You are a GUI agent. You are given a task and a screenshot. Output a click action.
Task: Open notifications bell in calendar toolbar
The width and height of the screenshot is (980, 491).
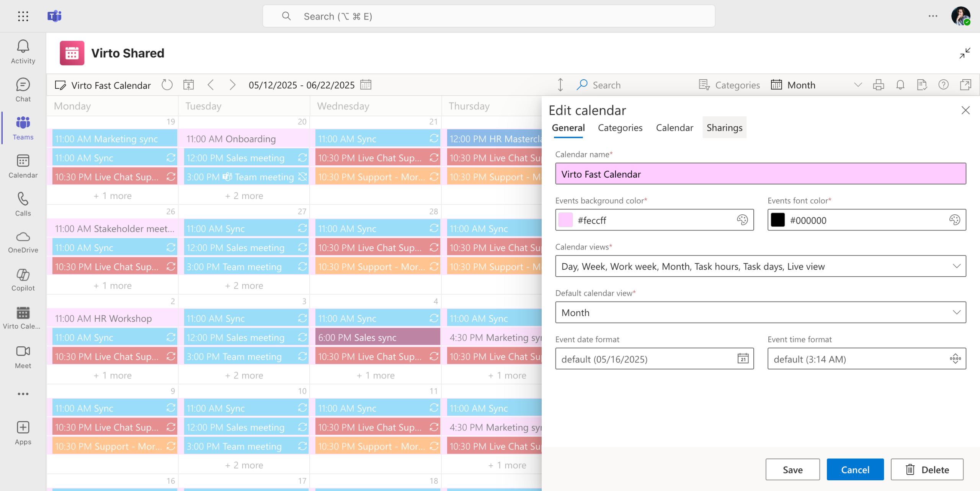pos(900,85)
